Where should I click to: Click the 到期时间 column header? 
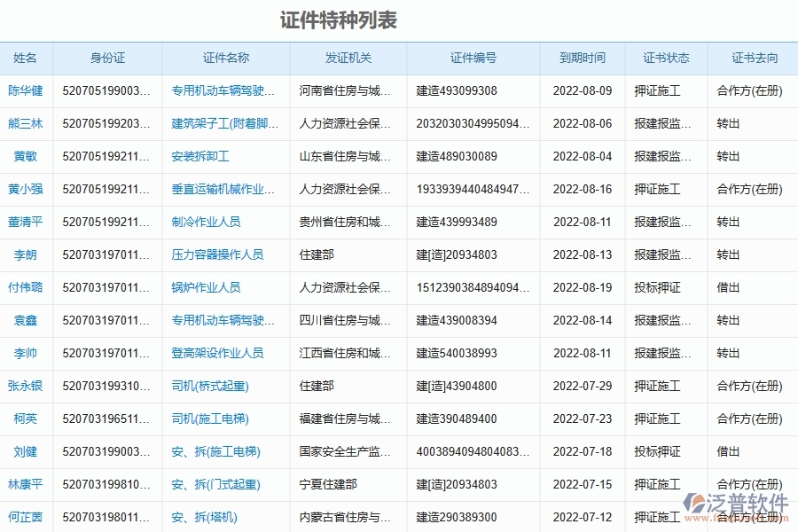click(x=583, y=58)
